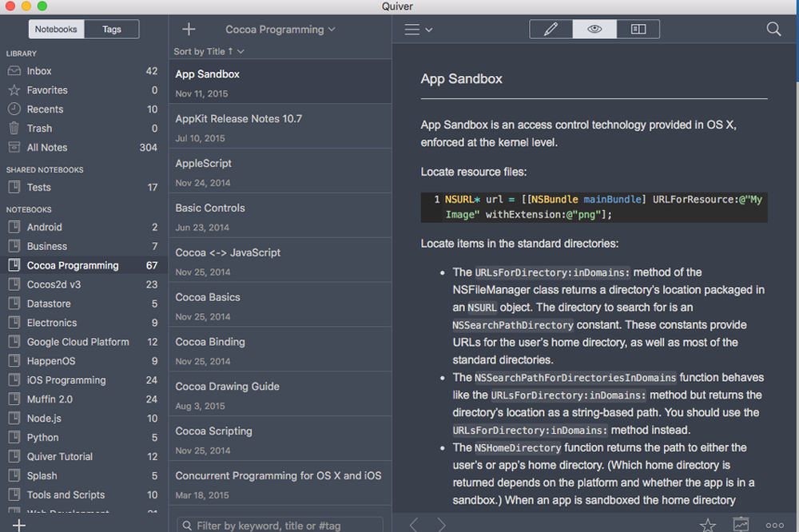Open Concurrent Programming for OS X and iOS note
Image resolution: width=799 pixels, height=532 pixels.
click(280, 483)
